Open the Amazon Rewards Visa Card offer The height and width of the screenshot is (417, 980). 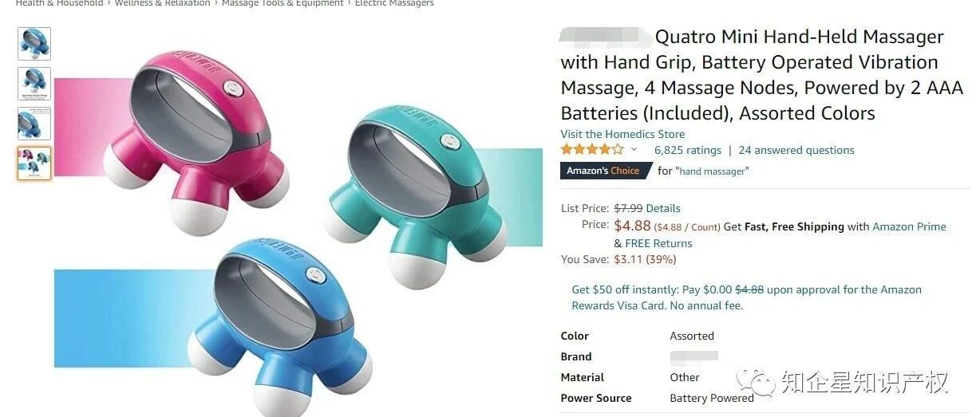pyautogui.click(x=746, y=297)
